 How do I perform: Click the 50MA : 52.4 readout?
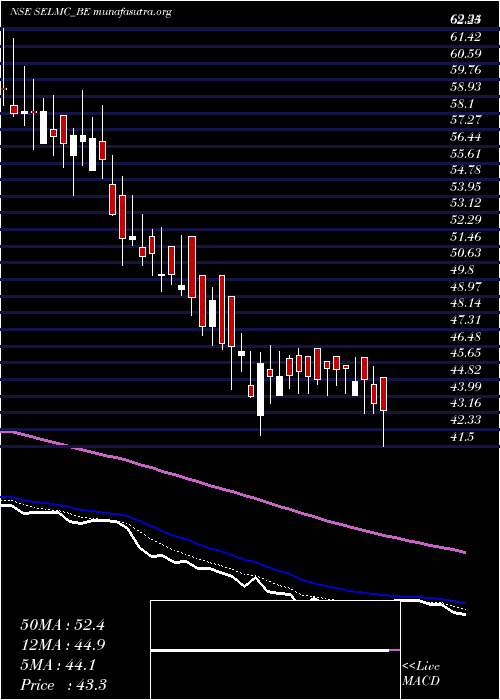click(x=63, y=625)
